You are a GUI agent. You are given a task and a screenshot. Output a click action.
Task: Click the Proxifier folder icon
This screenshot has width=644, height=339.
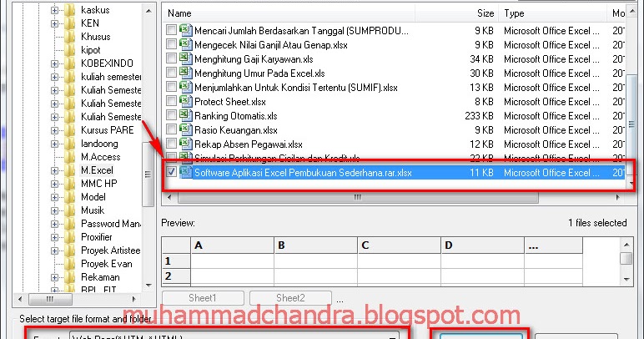point(70,237)
